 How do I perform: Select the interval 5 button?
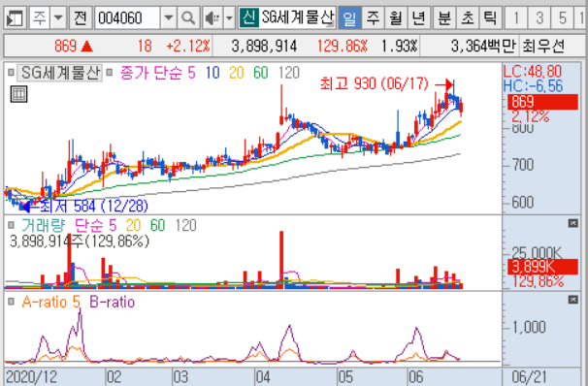point(562,17)
